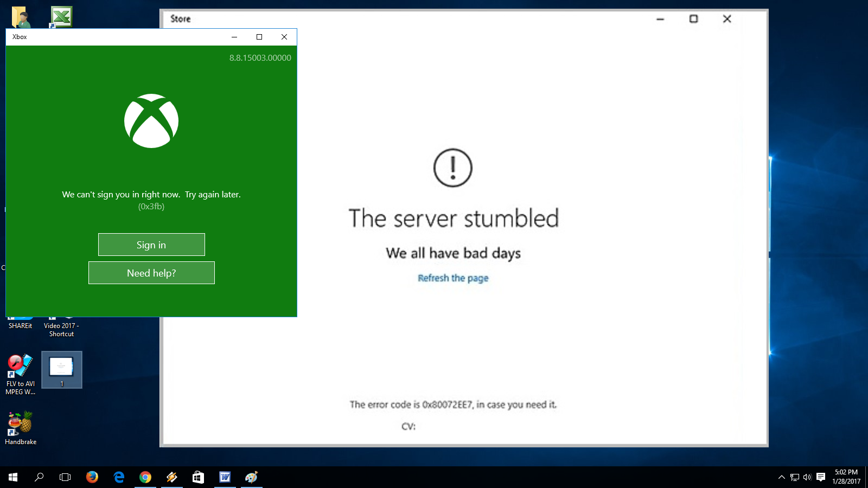
Task: Minimize the Store window
Action: click(660, 19)
